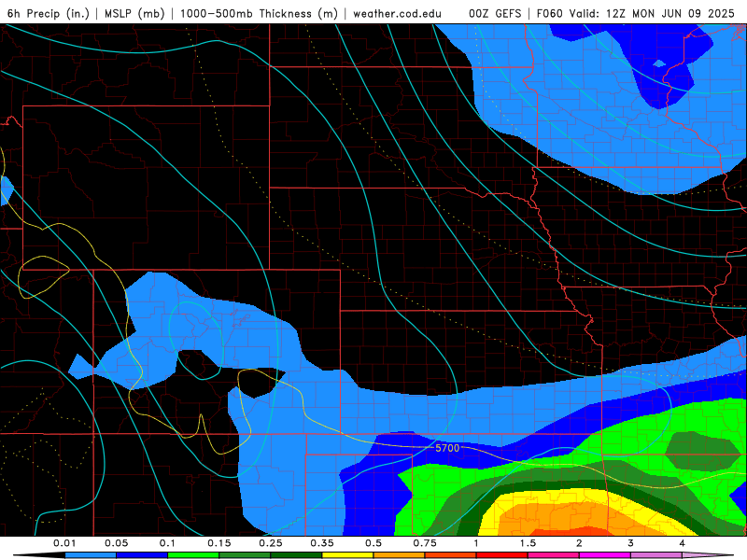Click the '0.1' legend value
The width and height of the screenshot is (747, 560).
point(167,543)
